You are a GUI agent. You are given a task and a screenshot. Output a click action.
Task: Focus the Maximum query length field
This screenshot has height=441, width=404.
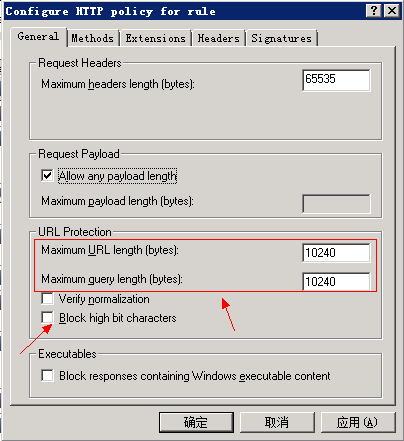tap(336, 282)
